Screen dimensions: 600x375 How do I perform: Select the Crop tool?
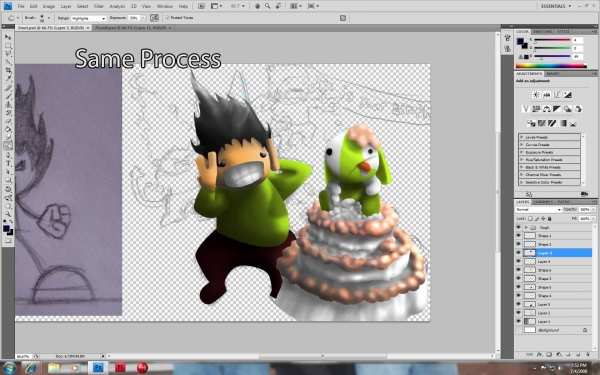pyautogui.click(x=8, y=71)
